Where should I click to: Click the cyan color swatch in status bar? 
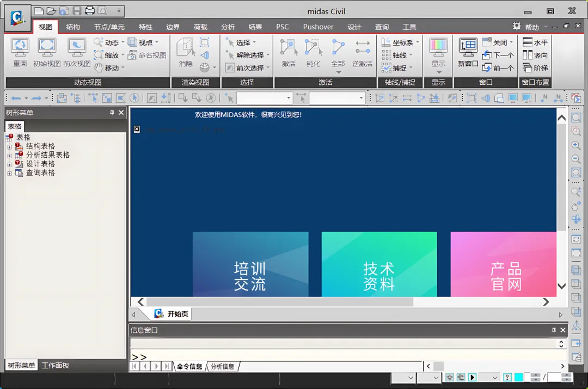click(519, 378)
